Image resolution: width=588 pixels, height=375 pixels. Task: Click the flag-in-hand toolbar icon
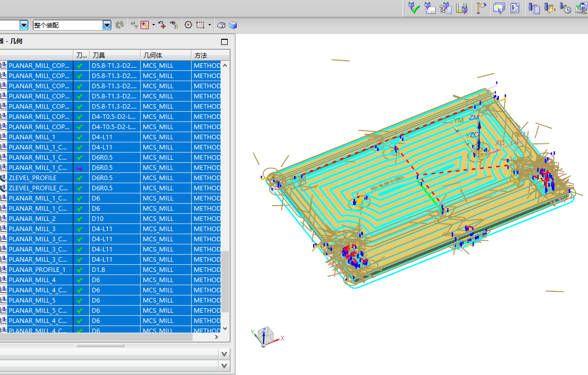481,8
